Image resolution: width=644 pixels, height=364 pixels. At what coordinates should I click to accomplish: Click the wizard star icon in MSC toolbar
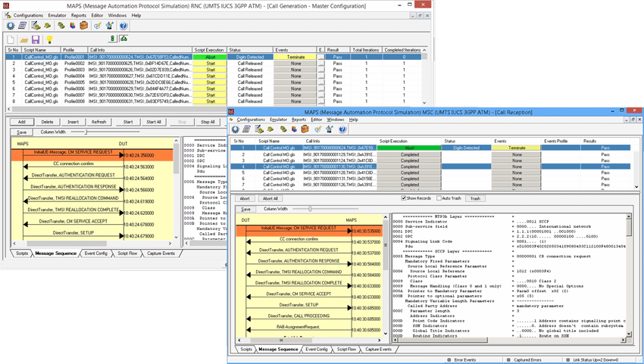330,129
